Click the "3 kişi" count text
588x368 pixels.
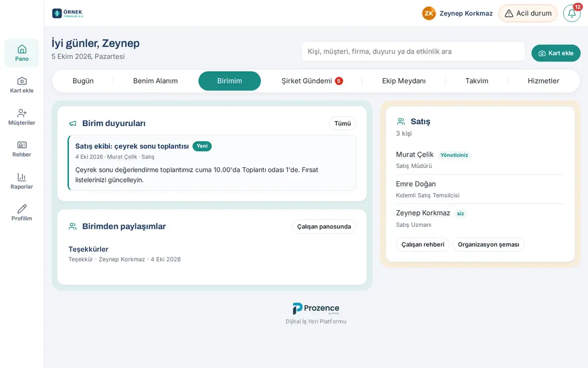[x=404, y=134]
